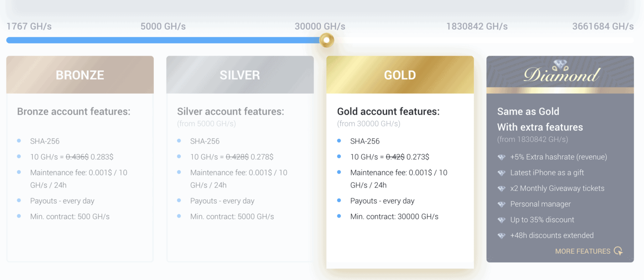
Task: Click the diamond icon beside x2 Monthly Giveaway tickets
Action: [501, 188]
